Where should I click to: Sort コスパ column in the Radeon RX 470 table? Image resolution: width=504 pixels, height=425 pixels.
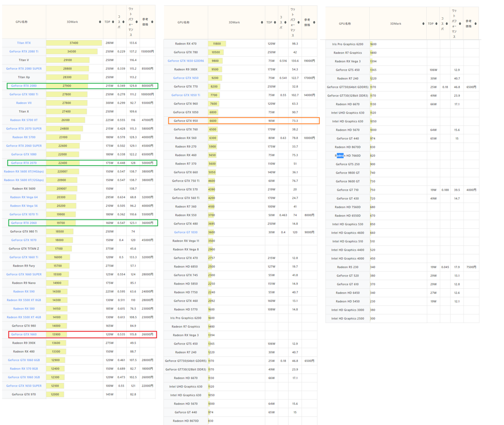click(285, 22)
